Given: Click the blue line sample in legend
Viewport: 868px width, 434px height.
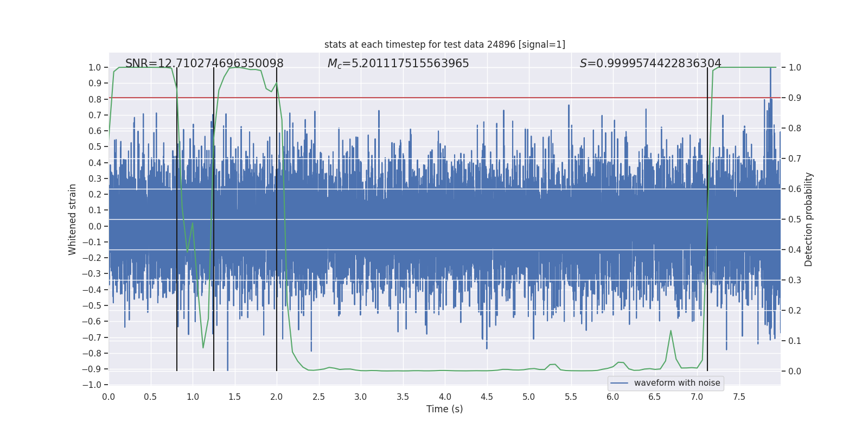Looking at the screenshot, I should click(620, 383).
